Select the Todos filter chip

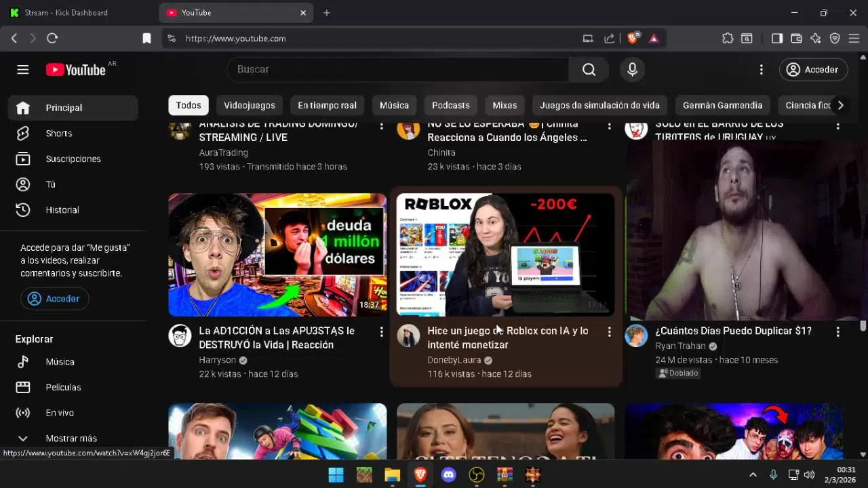[x=189, y=105]
